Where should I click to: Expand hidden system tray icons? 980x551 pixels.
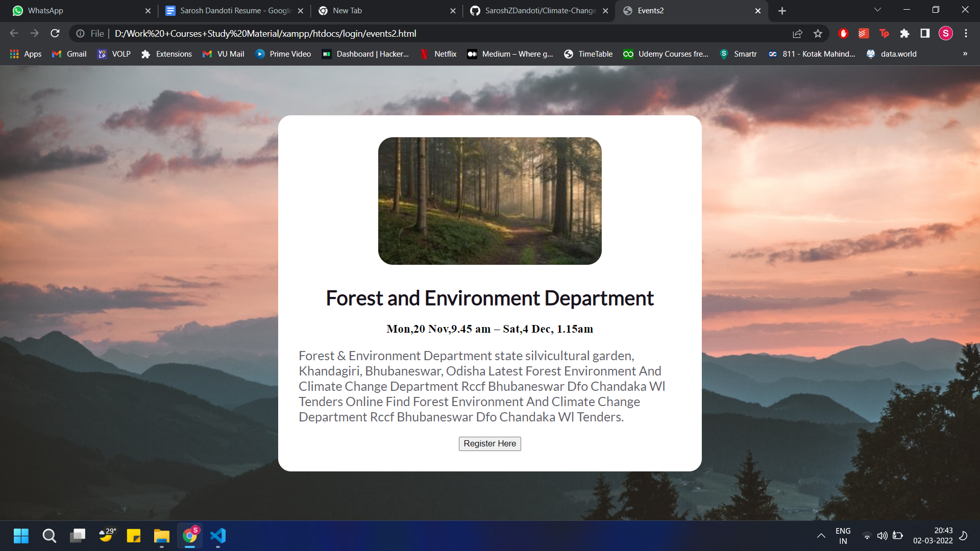tap(821, 536)
